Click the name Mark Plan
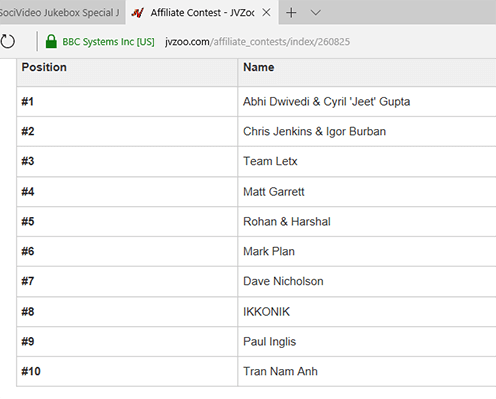 [x=269, y=251]
